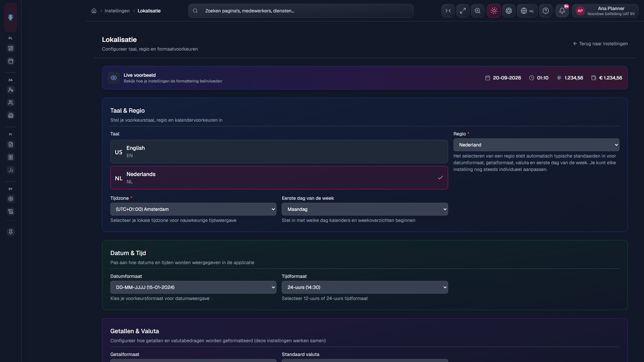Click the 01:10 preview time value

tap(543, 78)
